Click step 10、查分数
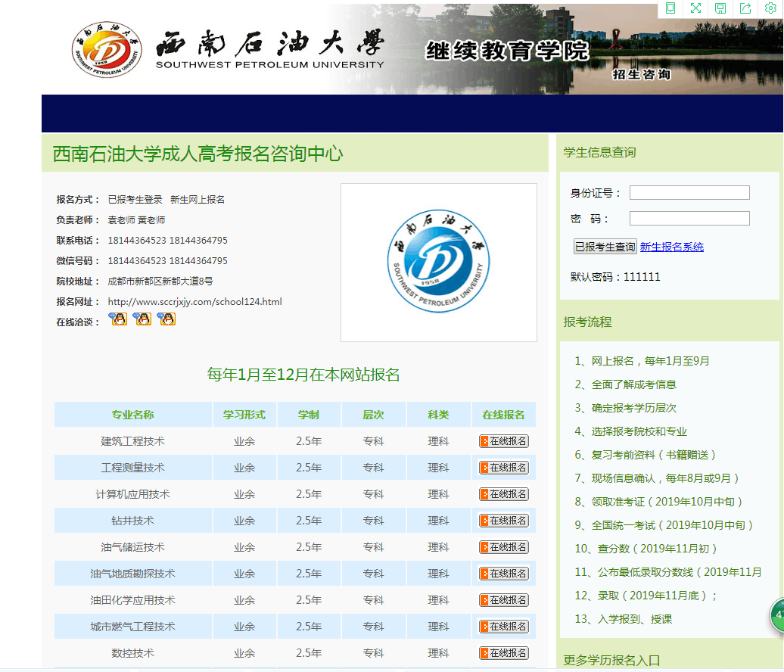Screen dimensions: 784x672 [646, 549]
